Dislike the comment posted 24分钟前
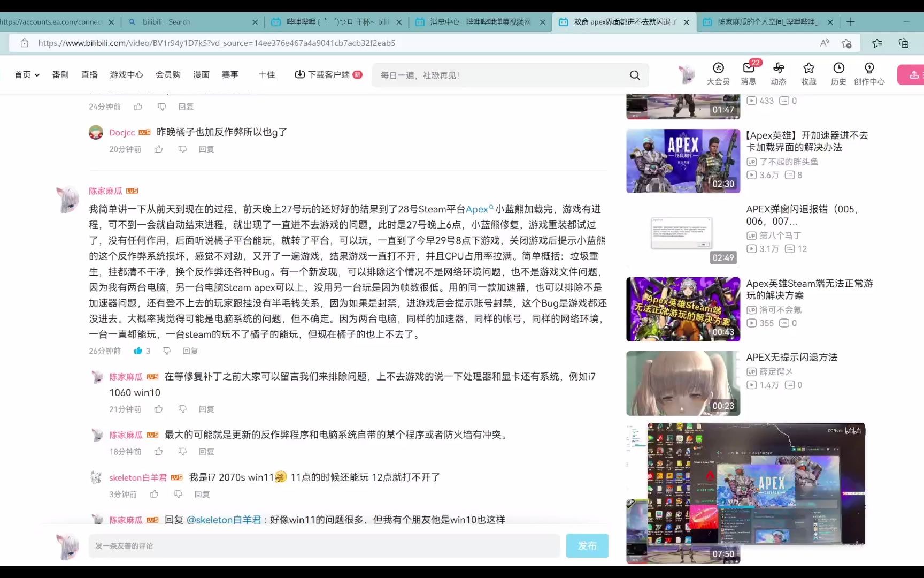This screenshot has width=924, height=578. (x=162, y=107)
